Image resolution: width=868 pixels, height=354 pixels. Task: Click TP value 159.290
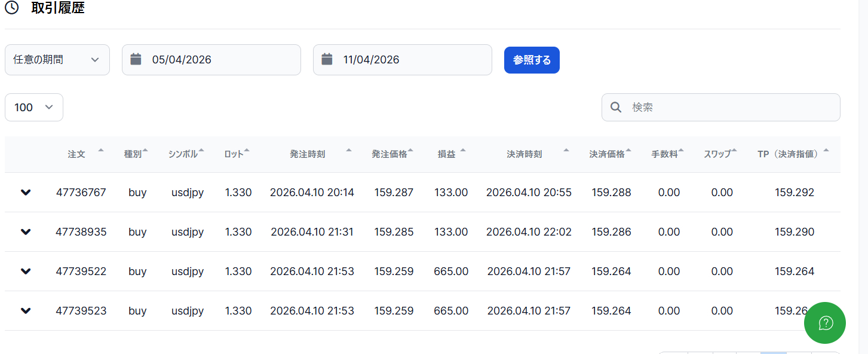coord(795,232)
